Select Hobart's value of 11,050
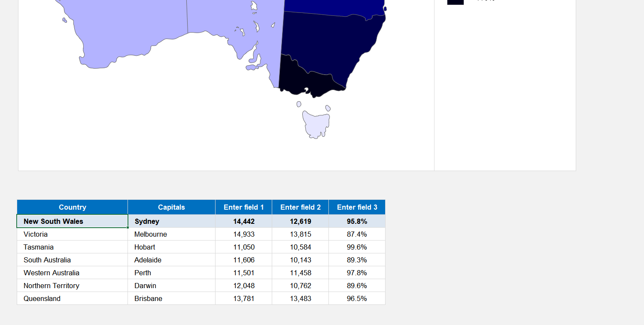 point(243,247)
